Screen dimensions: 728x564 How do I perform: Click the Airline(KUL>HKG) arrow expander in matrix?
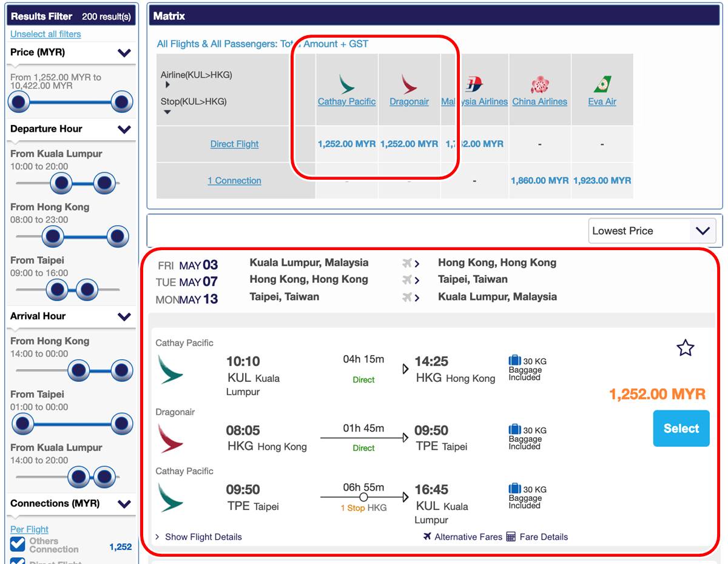(x=168, y=85)
